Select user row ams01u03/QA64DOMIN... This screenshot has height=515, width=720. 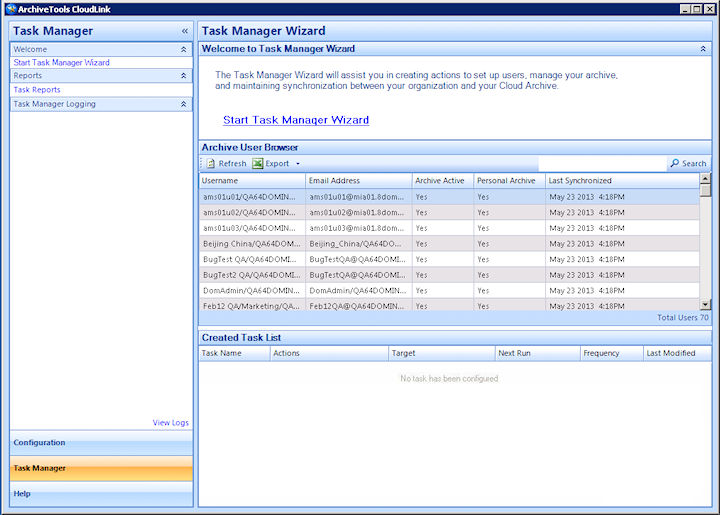(x=449, y=228)
